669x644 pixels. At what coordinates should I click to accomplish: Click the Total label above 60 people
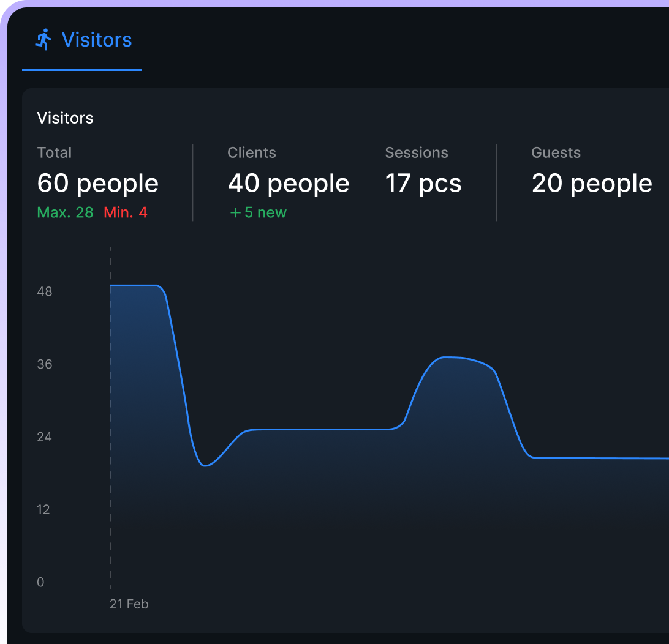click(55, 153)
